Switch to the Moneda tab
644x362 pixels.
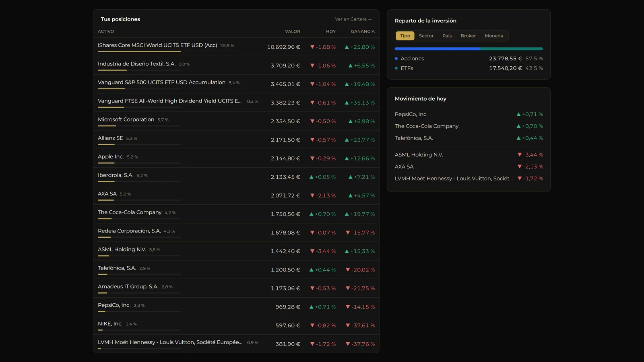[x=494, y=36]
